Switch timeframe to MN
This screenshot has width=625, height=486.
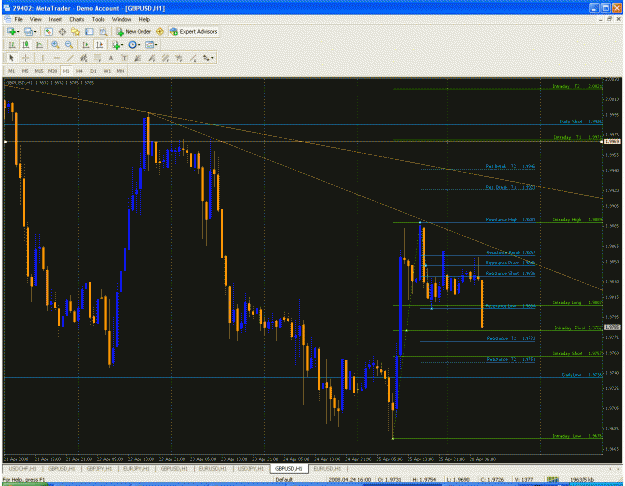(120, 71)
